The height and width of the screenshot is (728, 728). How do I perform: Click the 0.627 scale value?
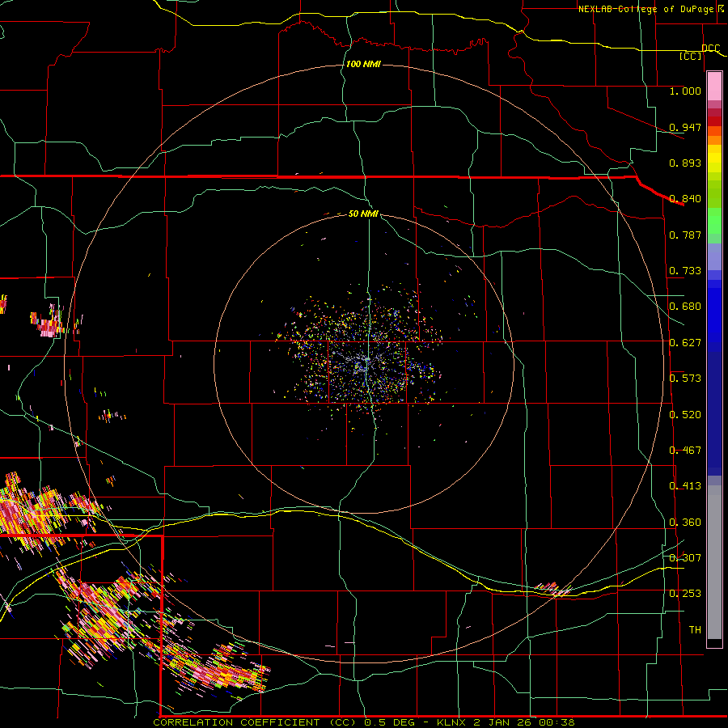point(685,342)
